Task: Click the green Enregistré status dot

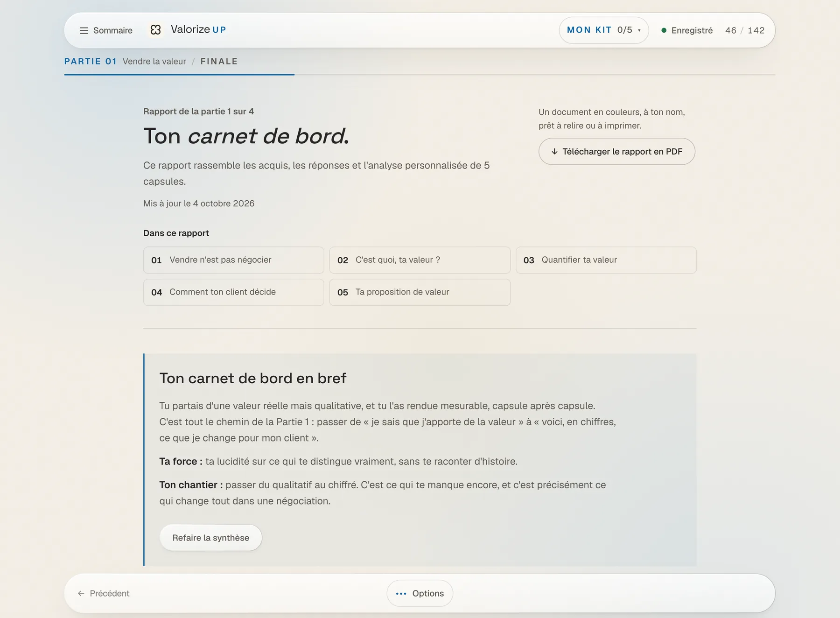Action: (x=664, y=30)
